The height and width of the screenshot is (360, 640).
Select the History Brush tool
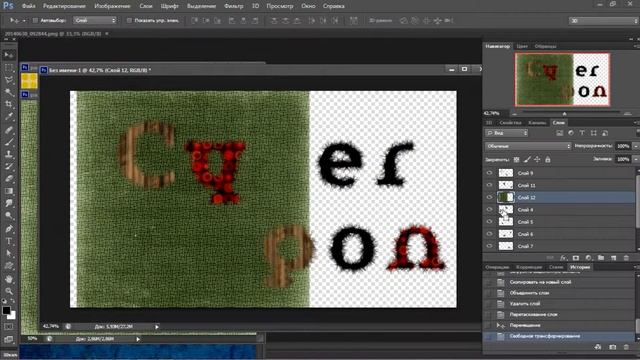pos(9,167)
